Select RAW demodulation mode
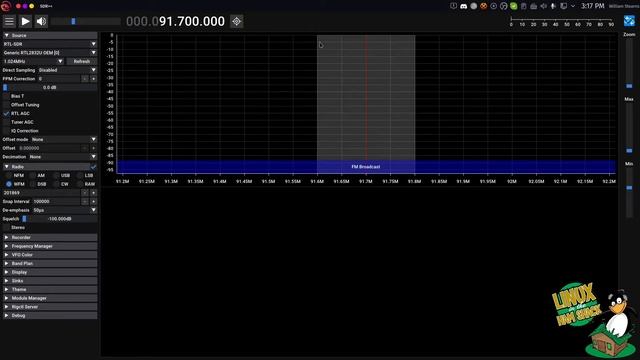 [80, 184]
